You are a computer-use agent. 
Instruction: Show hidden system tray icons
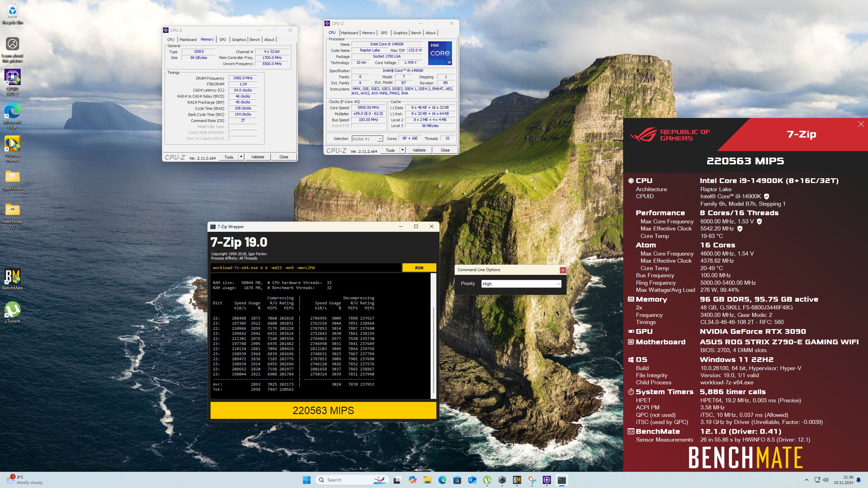tap(807, 480)
